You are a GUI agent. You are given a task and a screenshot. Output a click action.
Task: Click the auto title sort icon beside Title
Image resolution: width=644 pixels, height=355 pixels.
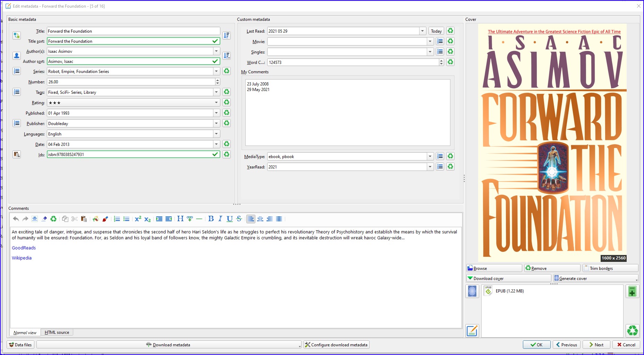coord(227,35)
